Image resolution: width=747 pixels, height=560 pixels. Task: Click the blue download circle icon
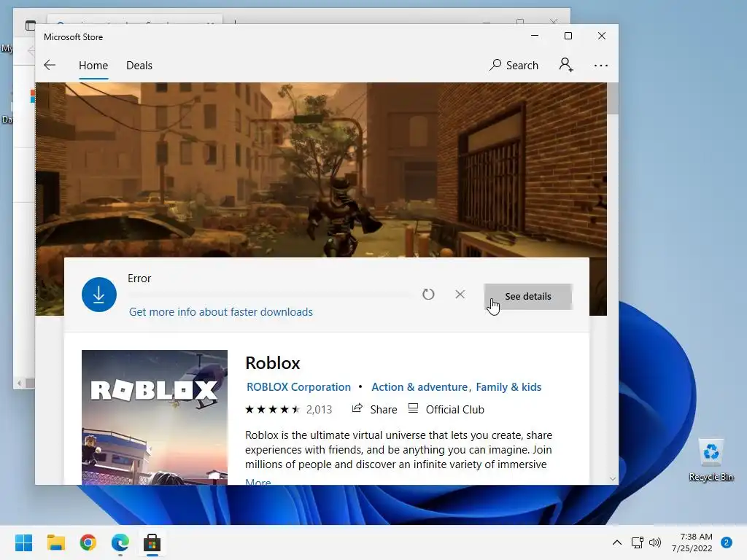pos(99,295)
